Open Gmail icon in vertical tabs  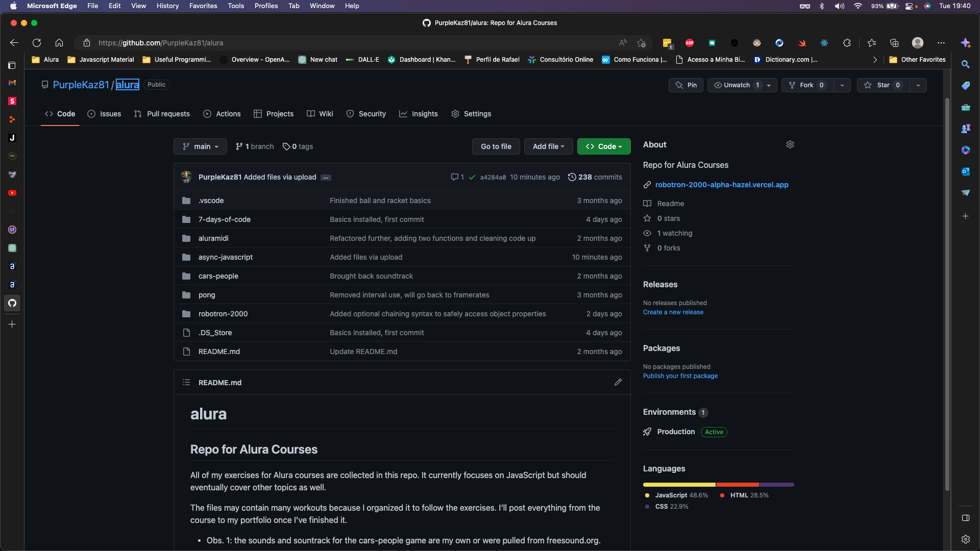click(12, 83)
